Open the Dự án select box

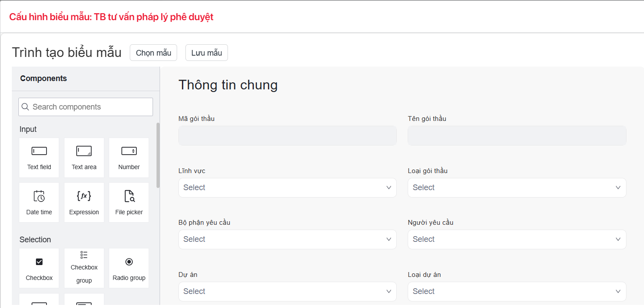pyautogui.click(x=287, y=291)
